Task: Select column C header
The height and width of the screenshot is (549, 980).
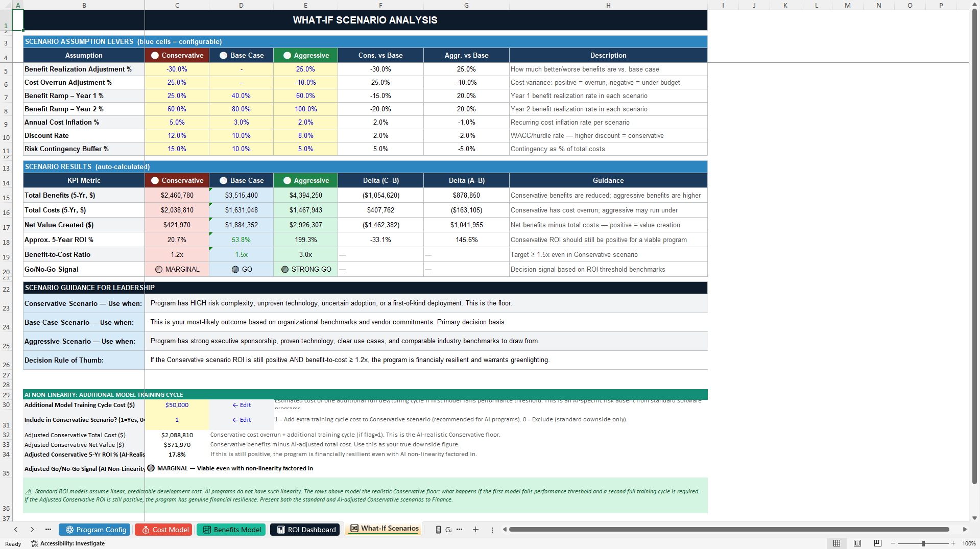Action: coord(177,5)
